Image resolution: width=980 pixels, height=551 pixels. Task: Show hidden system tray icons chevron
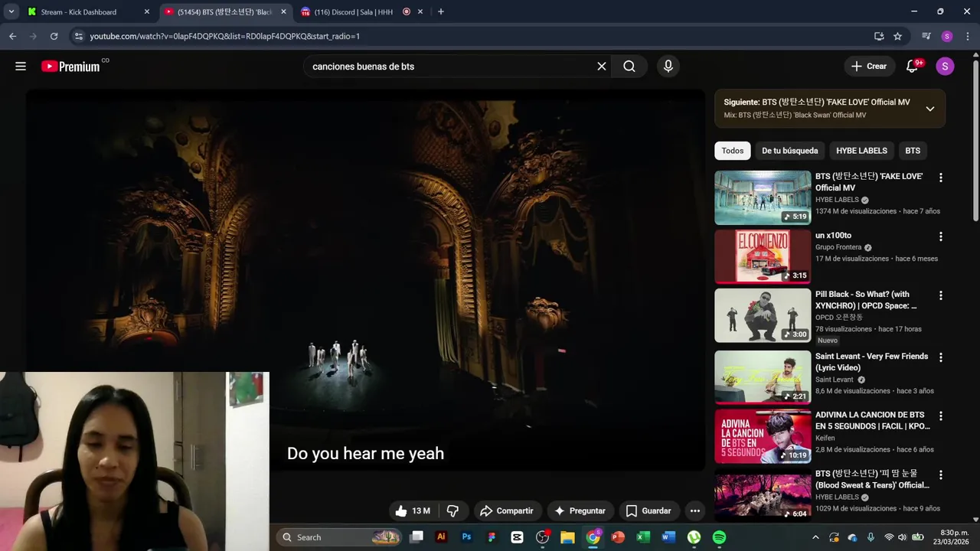click(815, 537)
